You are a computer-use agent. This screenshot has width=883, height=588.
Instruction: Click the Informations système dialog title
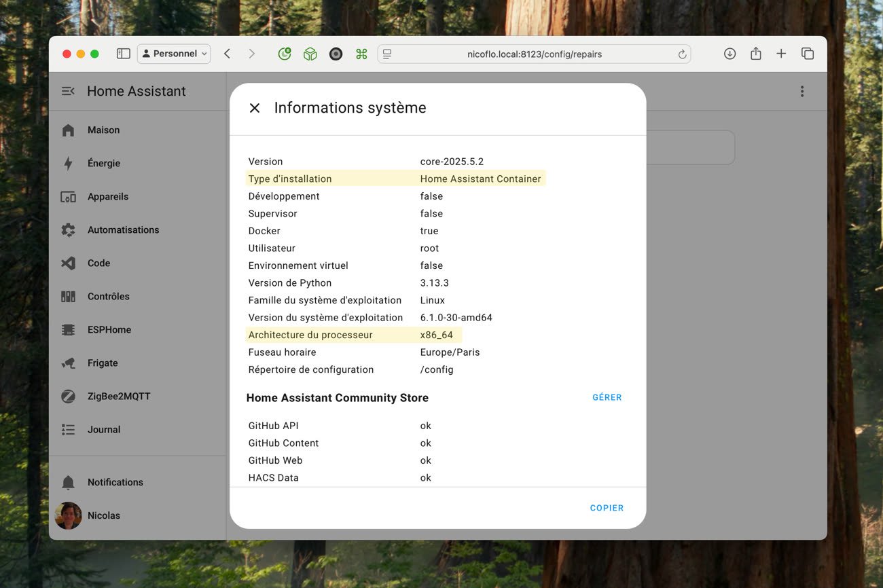coord(350,108)
